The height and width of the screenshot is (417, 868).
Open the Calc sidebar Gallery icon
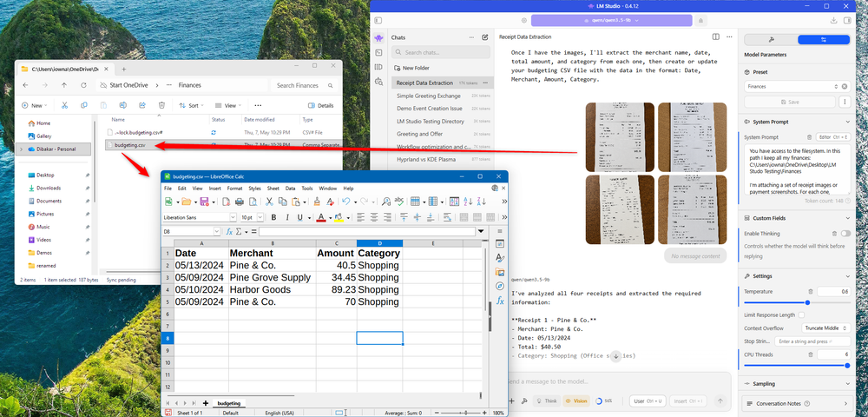coord(500,272)
